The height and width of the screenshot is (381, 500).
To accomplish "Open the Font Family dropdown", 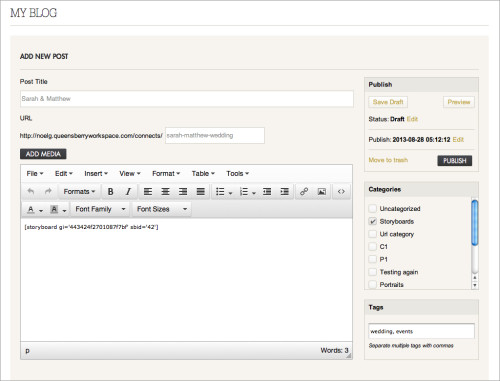I will [100, 209].
